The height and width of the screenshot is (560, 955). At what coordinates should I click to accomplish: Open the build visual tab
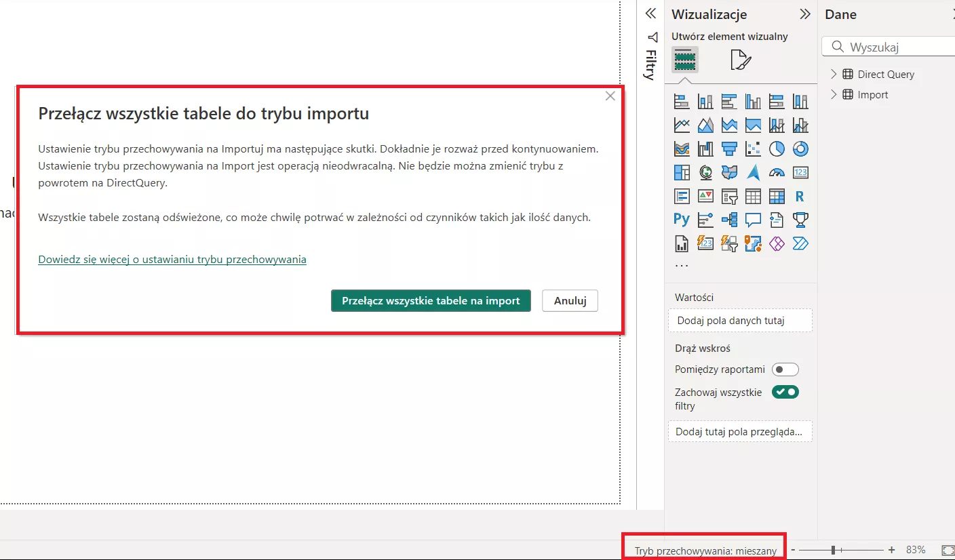pos(685,60)
